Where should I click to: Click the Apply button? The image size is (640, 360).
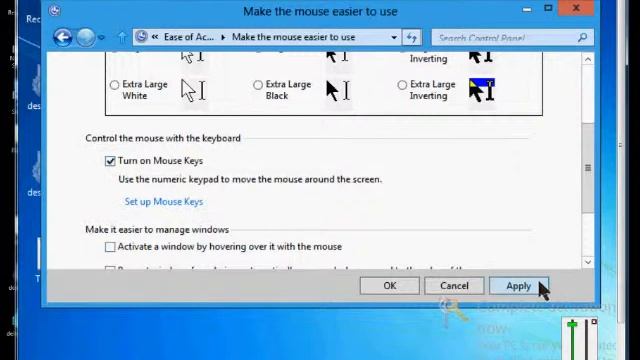pos(519,286)
